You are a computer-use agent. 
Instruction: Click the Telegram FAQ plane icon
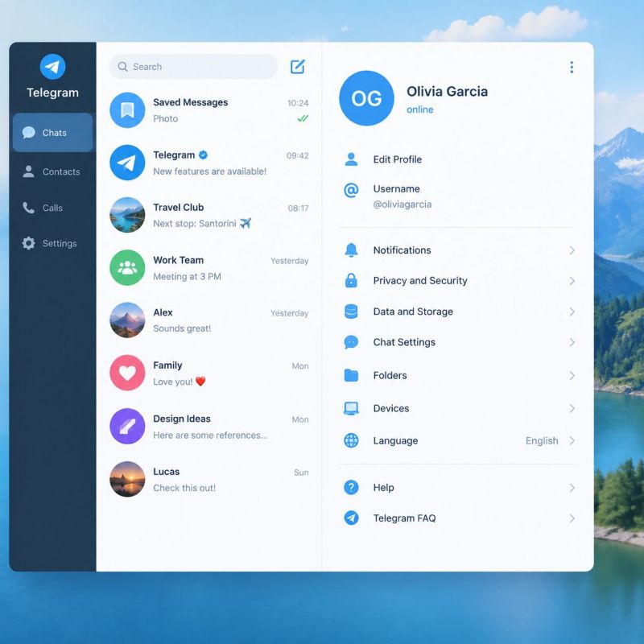point(351,518)
